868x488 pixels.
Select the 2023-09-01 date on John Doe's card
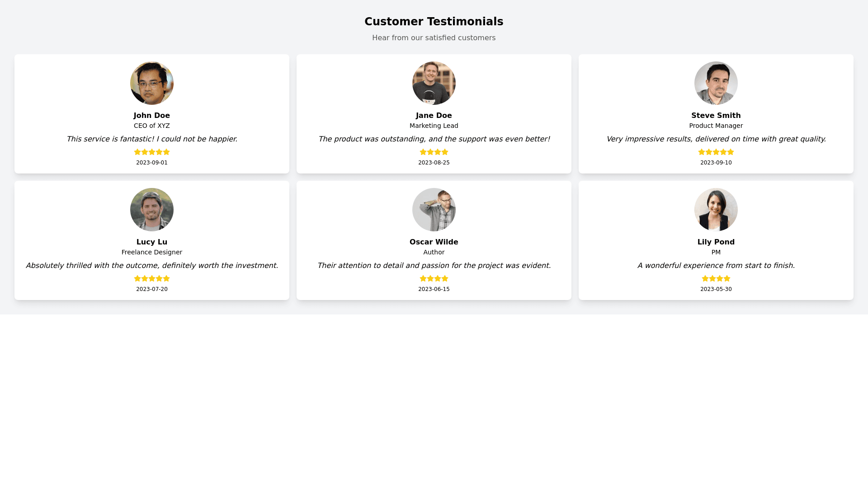[152, 163]
